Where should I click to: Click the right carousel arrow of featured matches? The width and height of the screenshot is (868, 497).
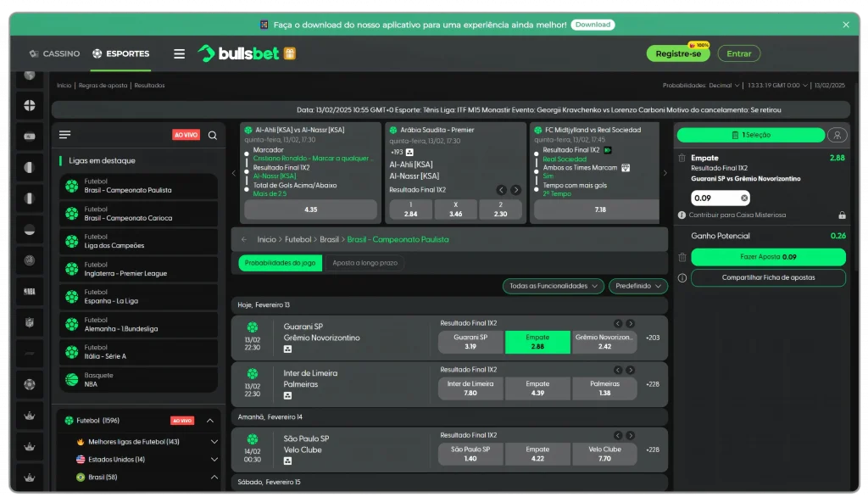pyautogui.click(x=665, y=173)
